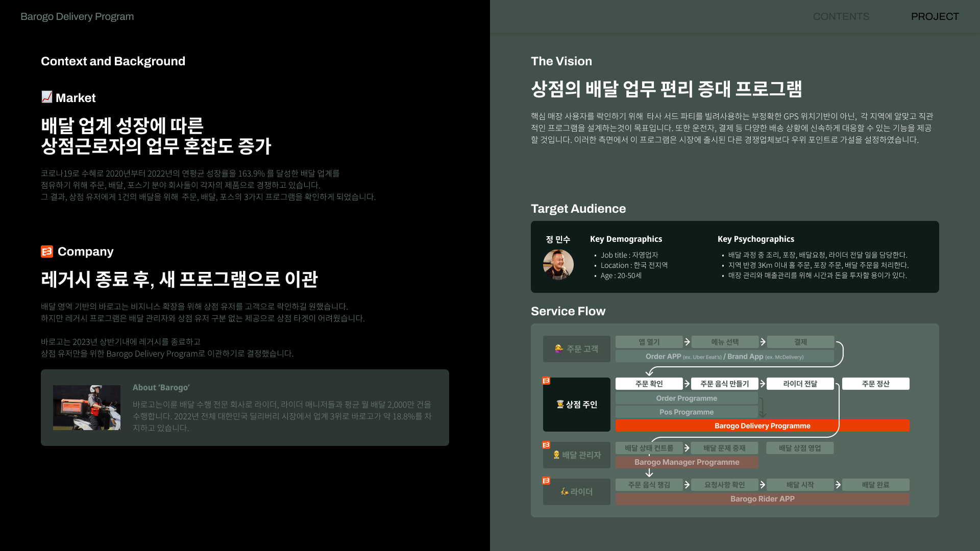Click the 주문 정산 flow step
The image size is (980, 551).
pos(876,384)
